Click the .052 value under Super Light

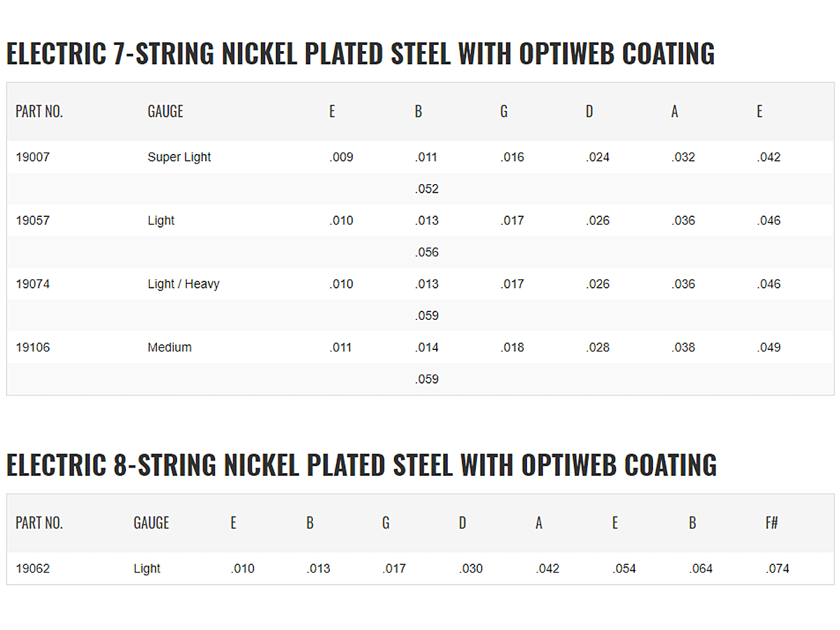click(426, 189)
